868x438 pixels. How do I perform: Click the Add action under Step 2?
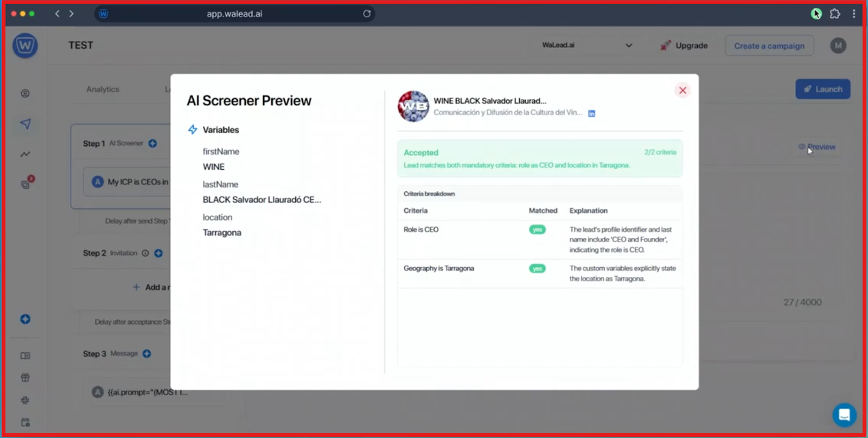[151, 287]
